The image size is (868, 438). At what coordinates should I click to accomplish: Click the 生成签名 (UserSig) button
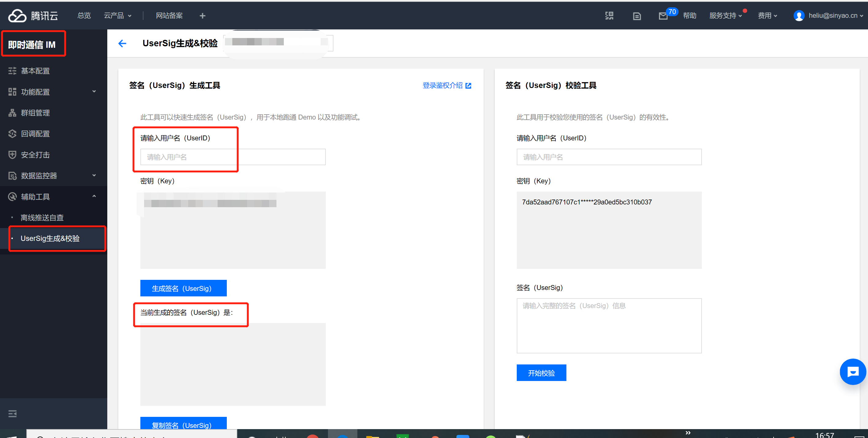click(x=183, y=288)
